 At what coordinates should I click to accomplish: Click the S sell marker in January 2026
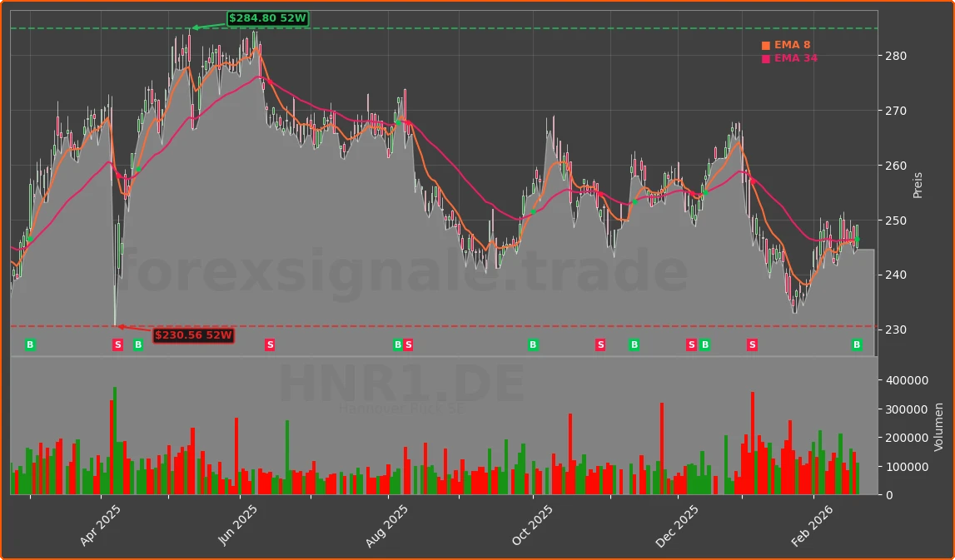[x=752, y=345]
